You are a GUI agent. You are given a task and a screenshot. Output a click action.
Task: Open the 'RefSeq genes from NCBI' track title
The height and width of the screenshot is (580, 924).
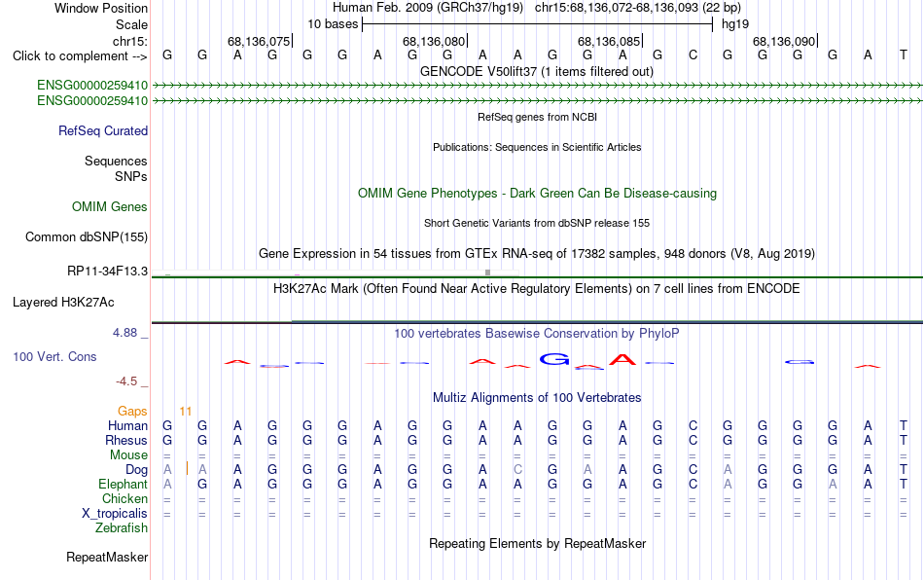(537, 117)
